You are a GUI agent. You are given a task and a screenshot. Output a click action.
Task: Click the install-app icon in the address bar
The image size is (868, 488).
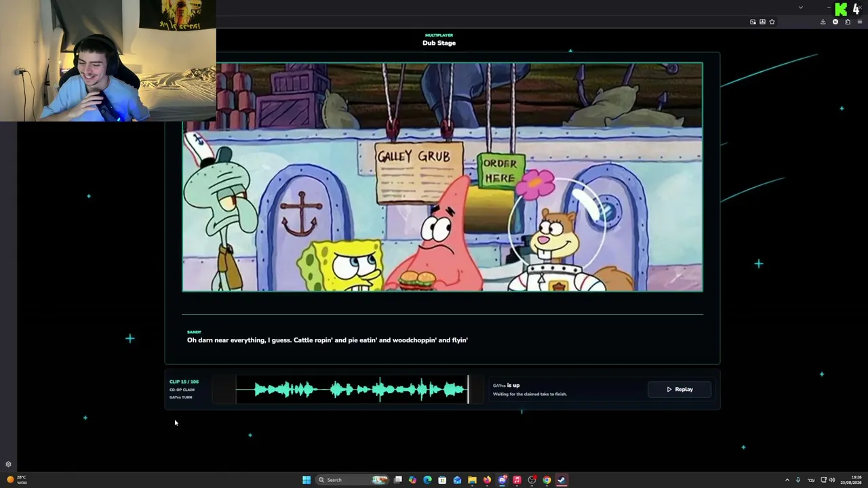(x=762, y=22)
